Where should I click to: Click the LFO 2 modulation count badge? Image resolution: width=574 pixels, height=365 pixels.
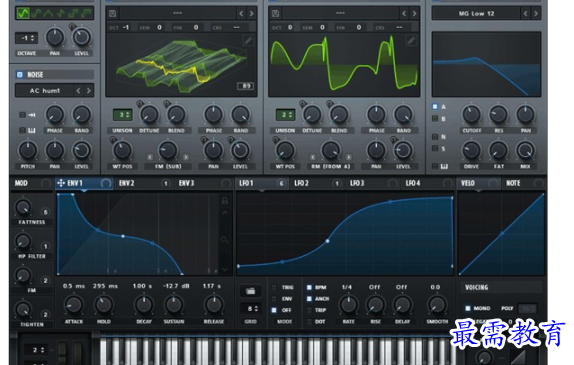[337, 183]
